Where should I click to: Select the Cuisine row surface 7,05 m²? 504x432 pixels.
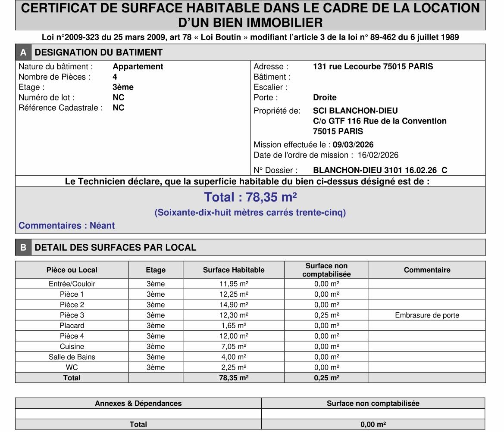point(234,346)
